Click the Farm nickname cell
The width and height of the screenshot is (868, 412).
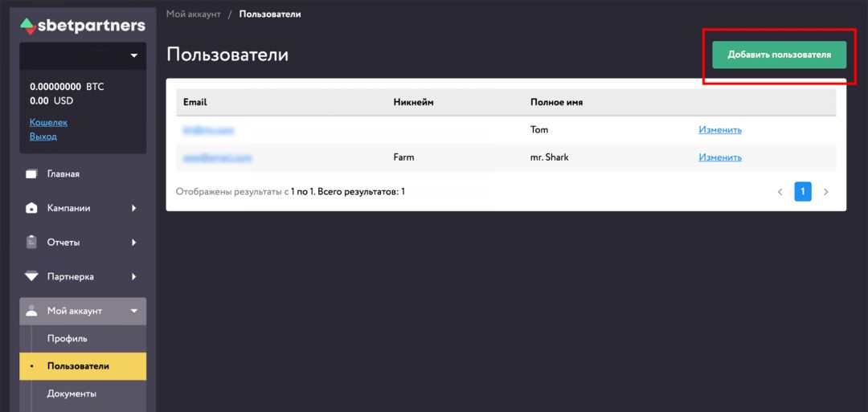click(403, 157)
